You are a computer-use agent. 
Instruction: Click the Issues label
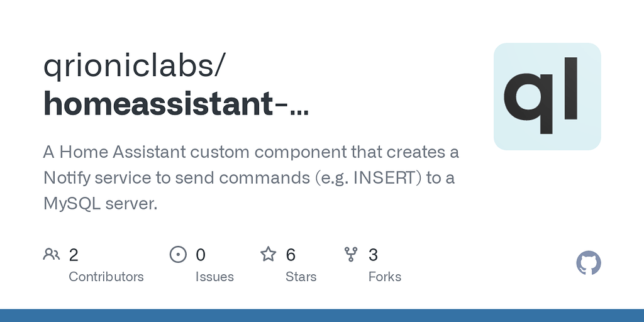214,277
